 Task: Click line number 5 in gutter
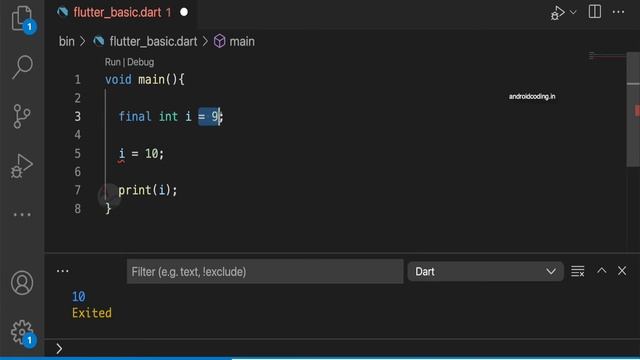(x=78, y=153)
